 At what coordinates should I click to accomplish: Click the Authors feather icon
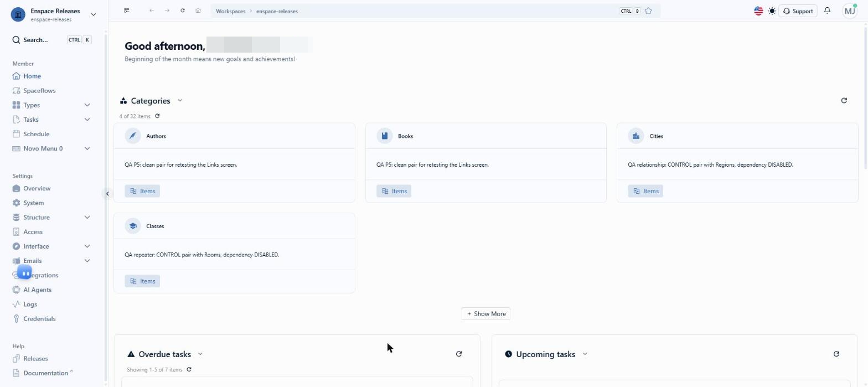click(133, 136)
